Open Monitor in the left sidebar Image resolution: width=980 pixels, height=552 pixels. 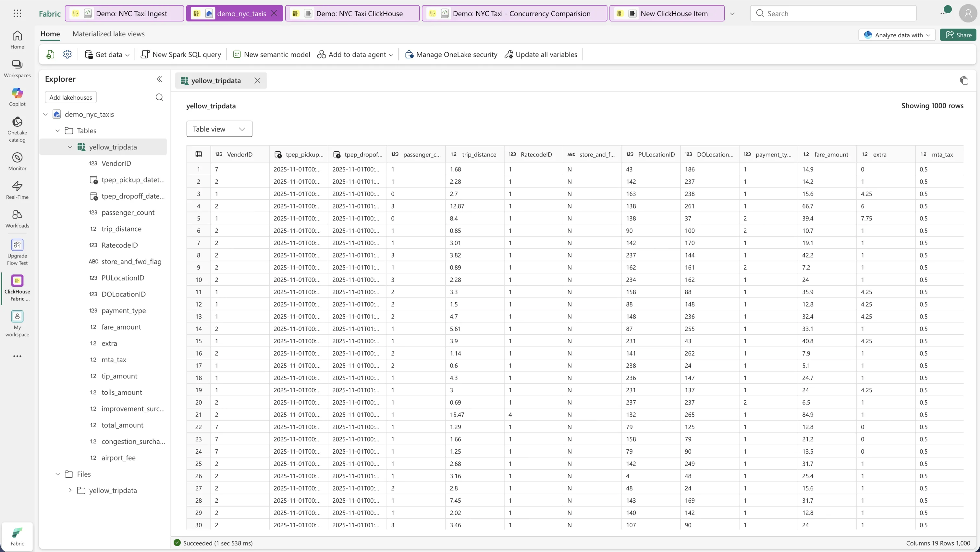coord(17,161)
